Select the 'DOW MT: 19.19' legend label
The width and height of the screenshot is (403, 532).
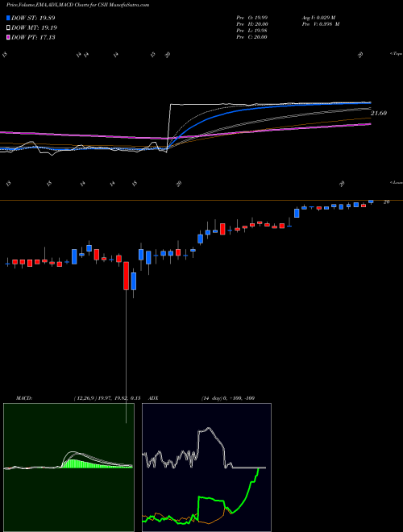click(34, 28)
